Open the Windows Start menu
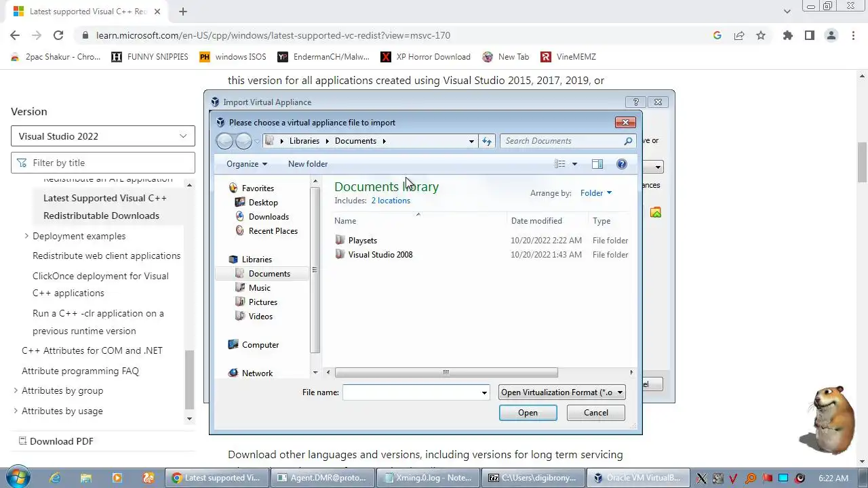The image size is (868, 488). (18, 478)
